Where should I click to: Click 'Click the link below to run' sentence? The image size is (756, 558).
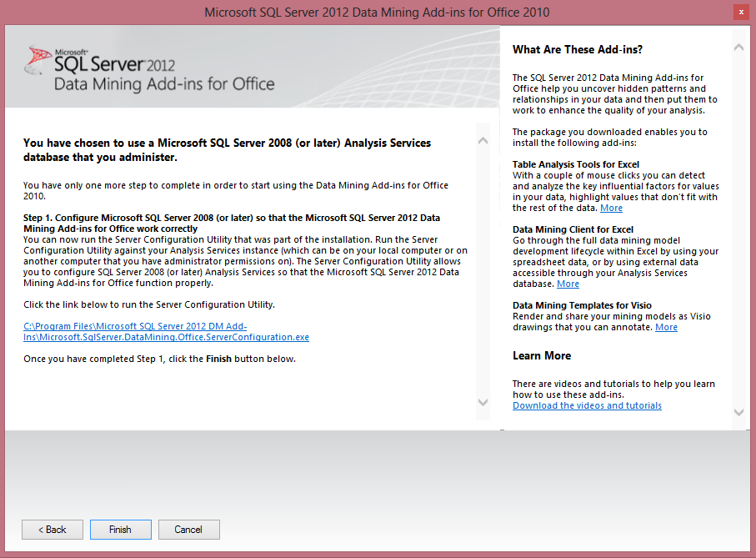pyautogui.click(x=149, y=304)
